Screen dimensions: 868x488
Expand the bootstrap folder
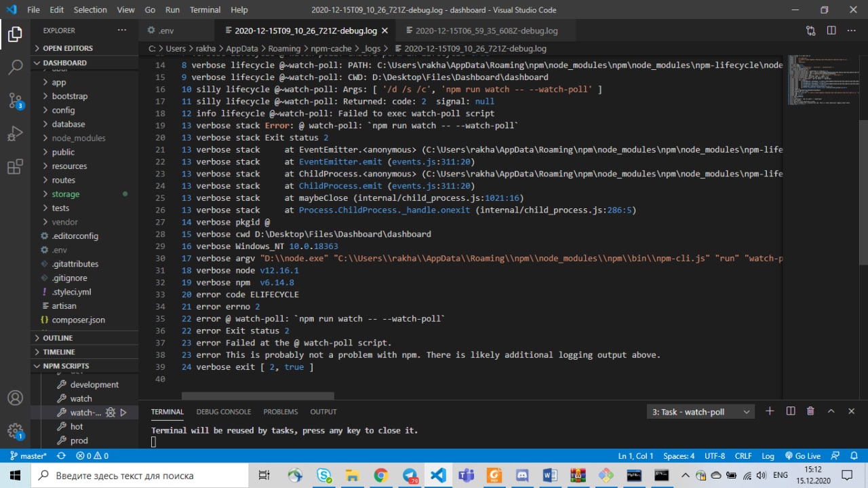pos(85,96)
